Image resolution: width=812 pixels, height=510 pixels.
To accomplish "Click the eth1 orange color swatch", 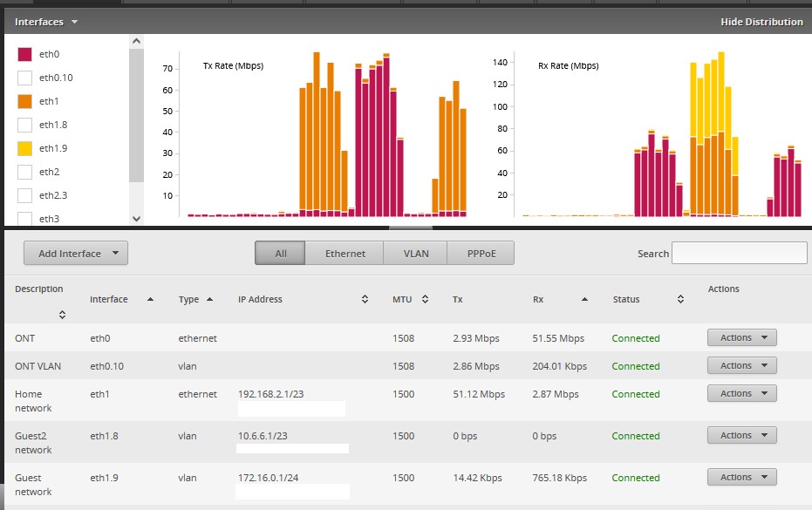I will 25,101.
